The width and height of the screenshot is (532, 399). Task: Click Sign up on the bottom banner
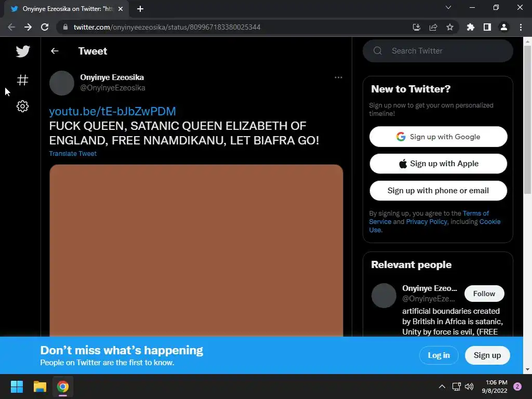pos(487,355)
